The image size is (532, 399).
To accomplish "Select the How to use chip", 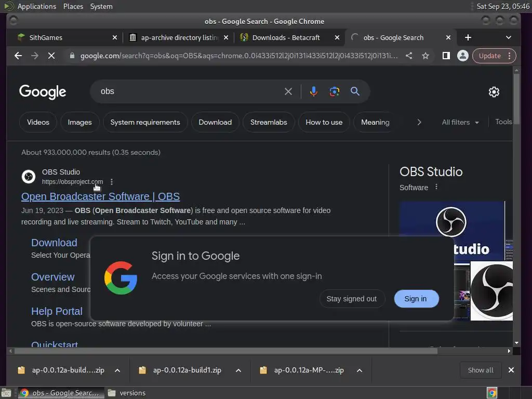I will 324,122.
